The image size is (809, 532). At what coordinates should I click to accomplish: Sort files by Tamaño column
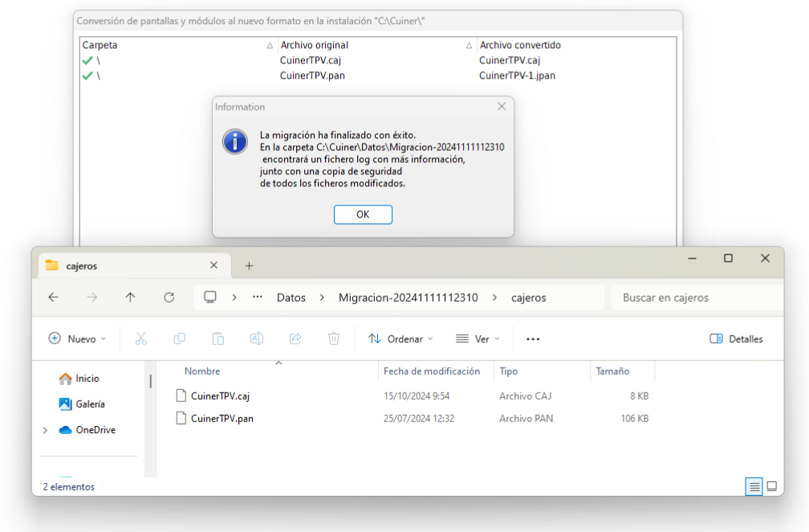tap(612, 372)
